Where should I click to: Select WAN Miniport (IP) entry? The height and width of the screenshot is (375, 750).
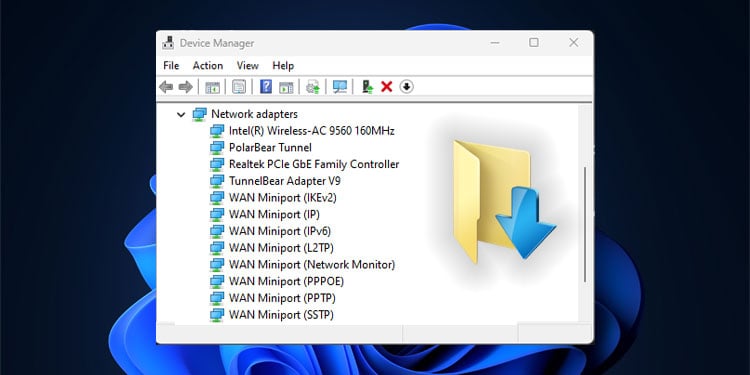[x=275, y=214]
